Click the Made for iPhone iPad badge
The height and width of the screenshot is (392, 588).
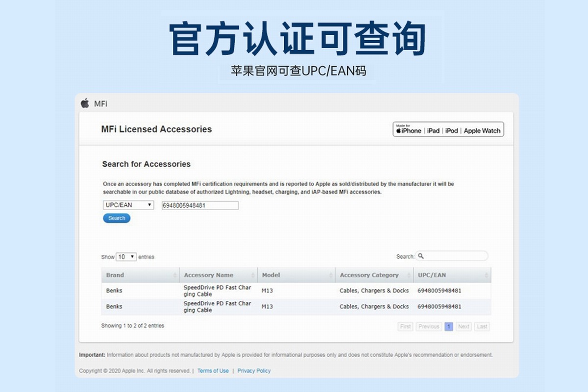(x=448, y=130)
